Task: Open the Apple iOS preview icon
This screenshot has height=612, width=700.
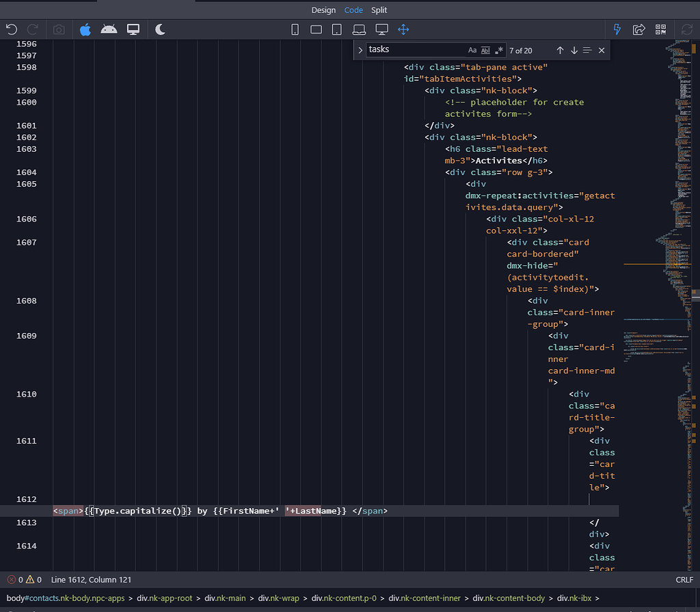Action: (85, 29)
